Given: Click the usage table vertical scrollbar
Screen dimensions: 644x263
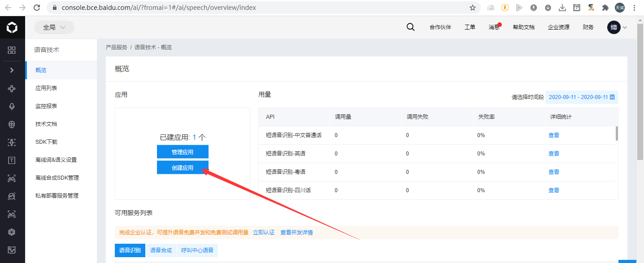Looking at the screenshot, I should (x=617, y=134).
